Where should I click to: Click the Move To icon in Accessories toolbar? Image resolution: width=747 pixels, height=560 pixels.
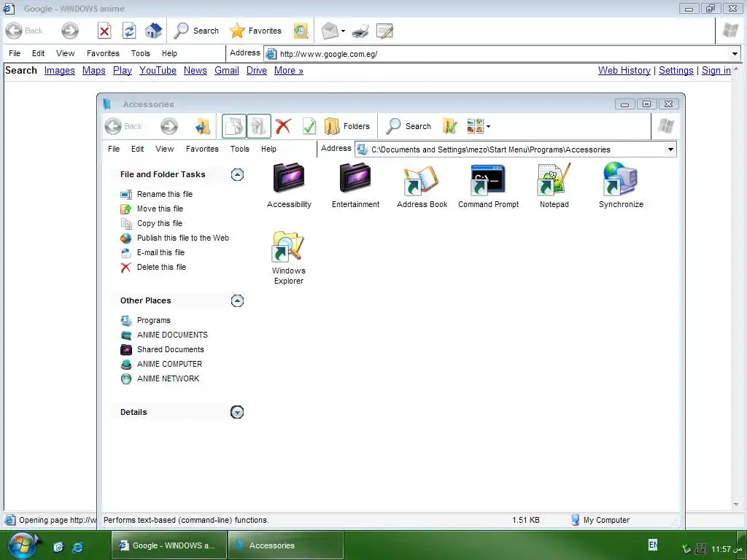click(234, 126)
